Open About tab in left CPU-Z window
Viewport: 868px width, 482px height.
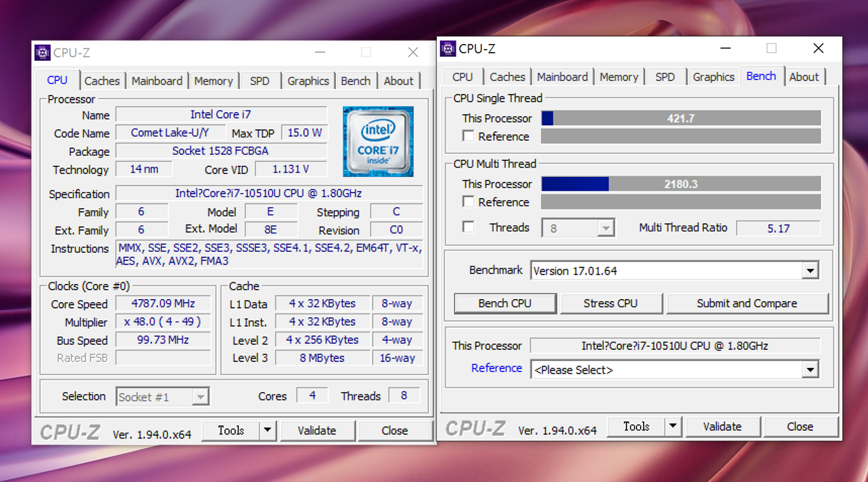[399, 81]
